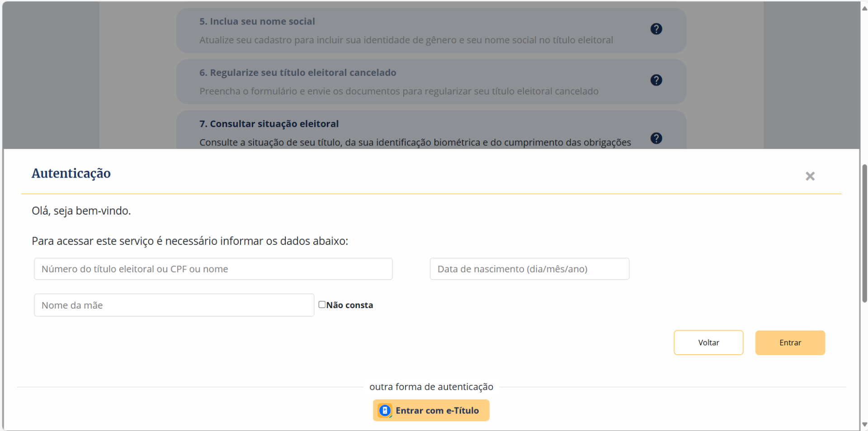Viewport: 868px width, 431px height.
Task: Click the 'Nome da mãe' input field
Action: [174, 305]
